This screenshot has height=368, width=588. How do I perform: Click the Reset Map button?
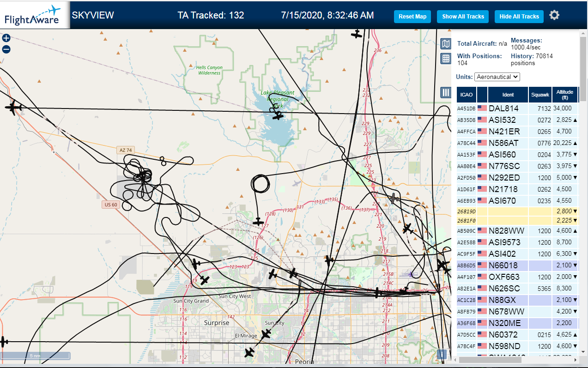click(412, 16)
